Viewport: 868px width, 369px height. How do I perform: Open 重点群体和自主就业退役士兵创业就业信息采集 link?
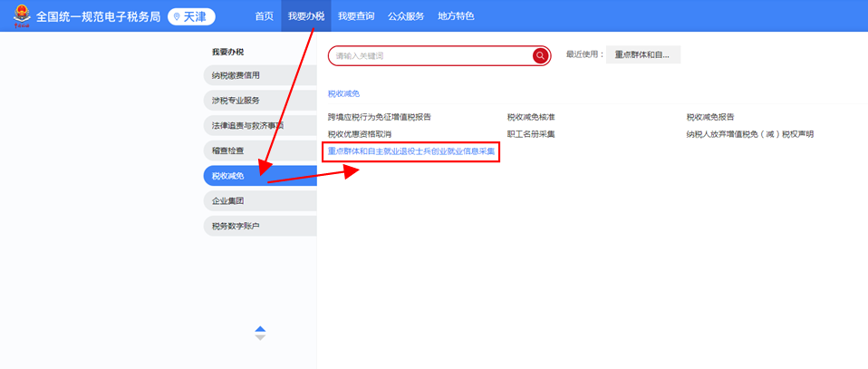pyautogui.click(x=411, y=151)
